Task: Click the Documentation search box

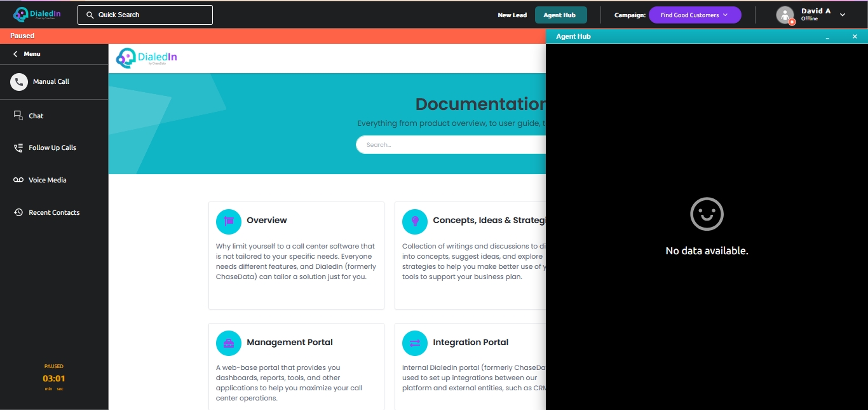Action: [x=451, y=145]
